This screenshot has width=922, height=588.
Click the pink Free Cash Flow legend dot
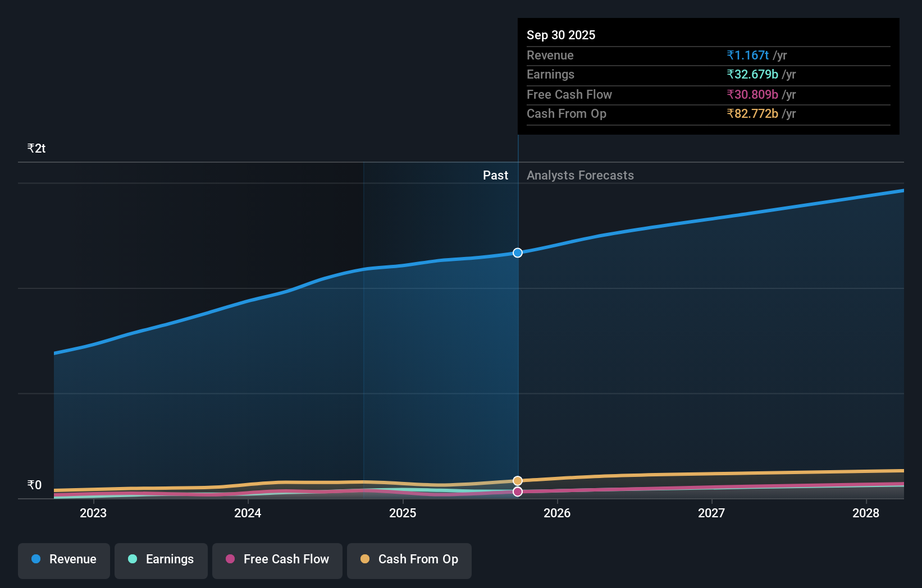coord(231,559)
